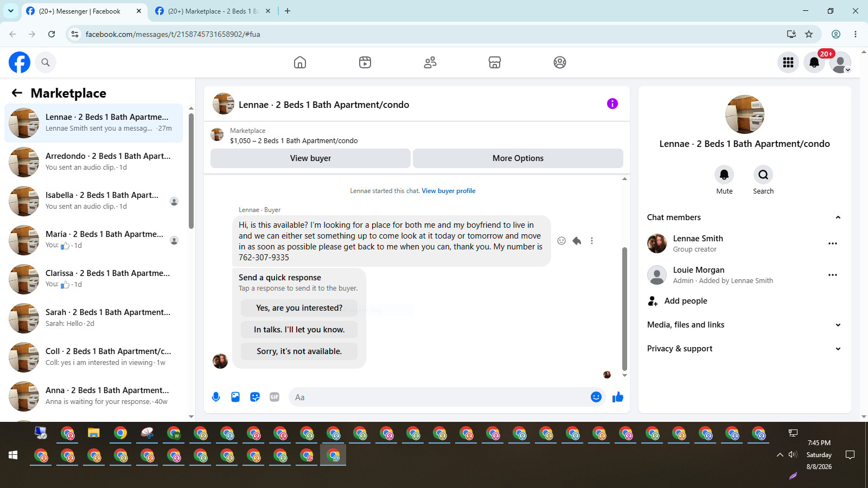Viewport: 868px width, 488px height.
Task: Open the Reels video icon
Action: 365,62
